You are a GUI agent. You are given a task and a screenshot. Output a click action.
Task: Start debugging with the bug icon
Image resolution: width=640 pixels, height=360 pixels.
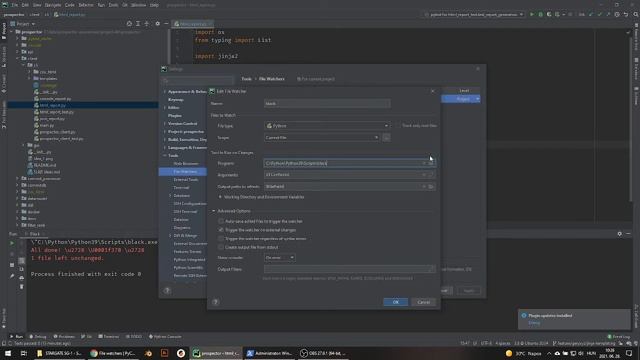540,14
